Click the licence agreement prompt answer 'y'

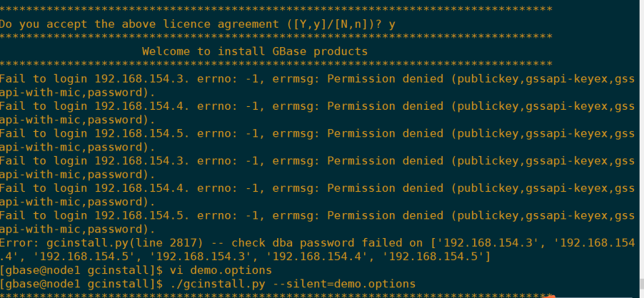tap(392, 24)
